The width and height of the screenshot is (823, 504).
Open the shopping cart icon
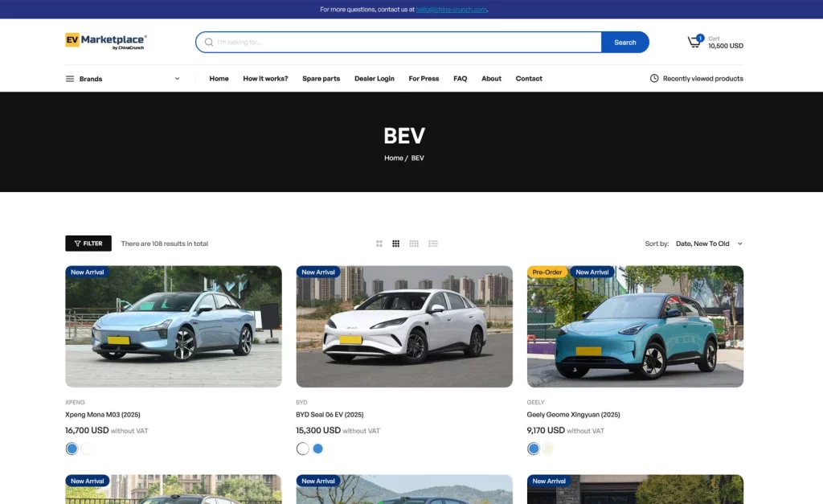tap(694, 42)
